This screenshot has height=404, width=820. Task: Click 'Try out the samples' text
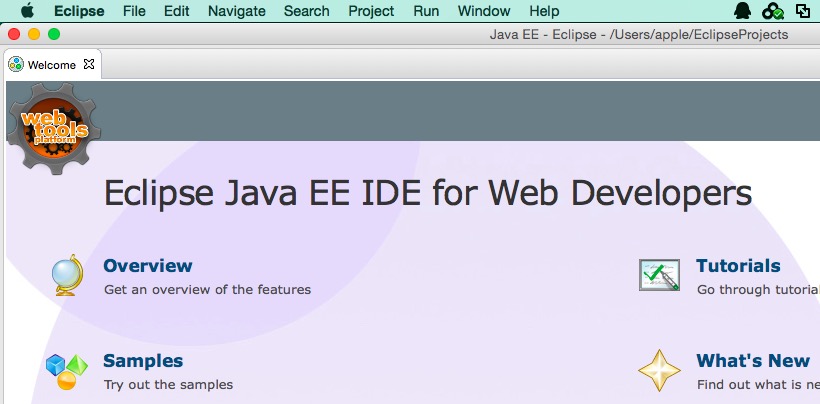(x=168, y=385)
